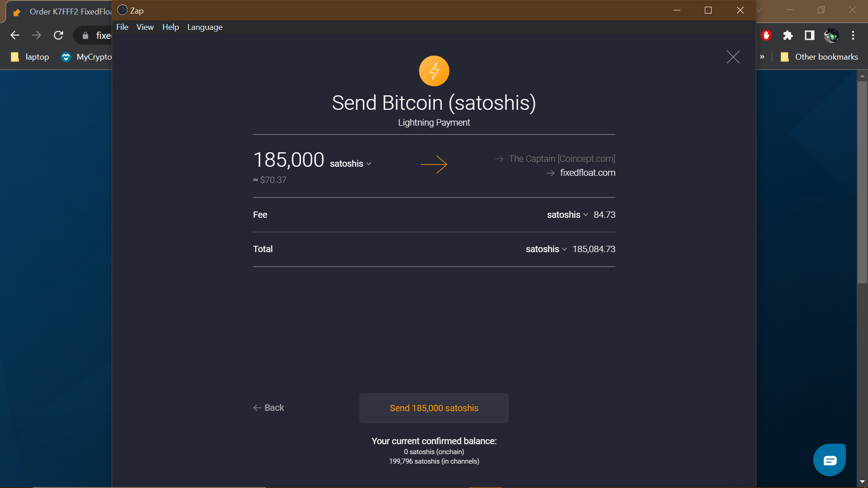Go back in the browser
This screenshot has height=488, width=868.
coord(15,35)
